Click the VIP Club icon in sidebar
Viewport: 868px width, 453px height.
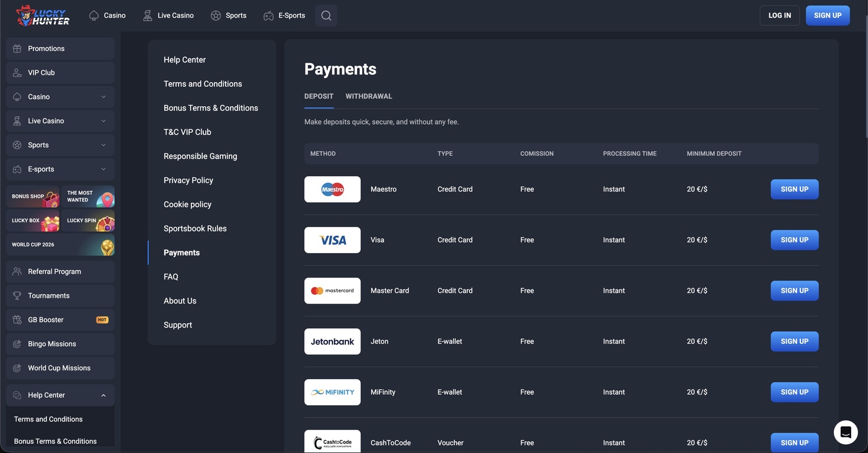click(17, 73)
